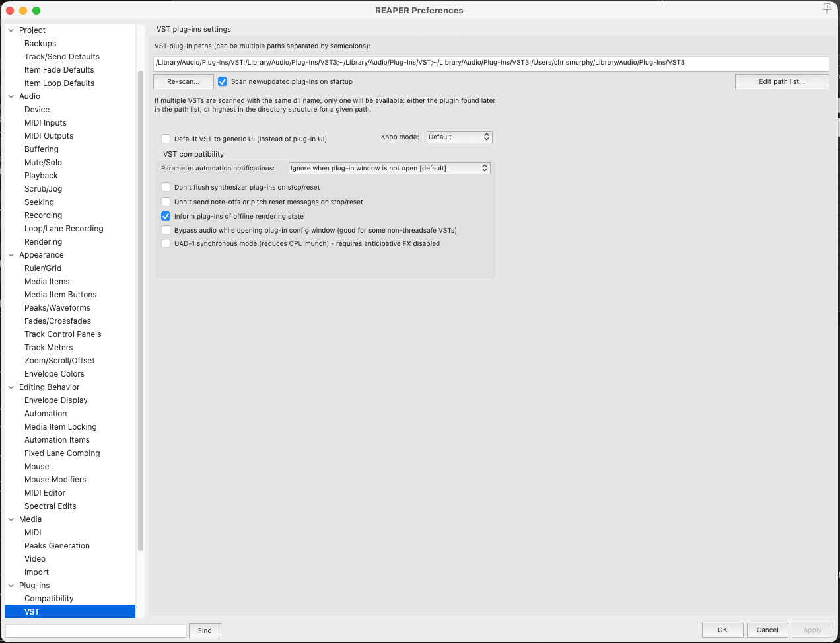840x643 pixels.
Task: Open Zoom/Scroll/Offset preferences
Action: (59, 361)
